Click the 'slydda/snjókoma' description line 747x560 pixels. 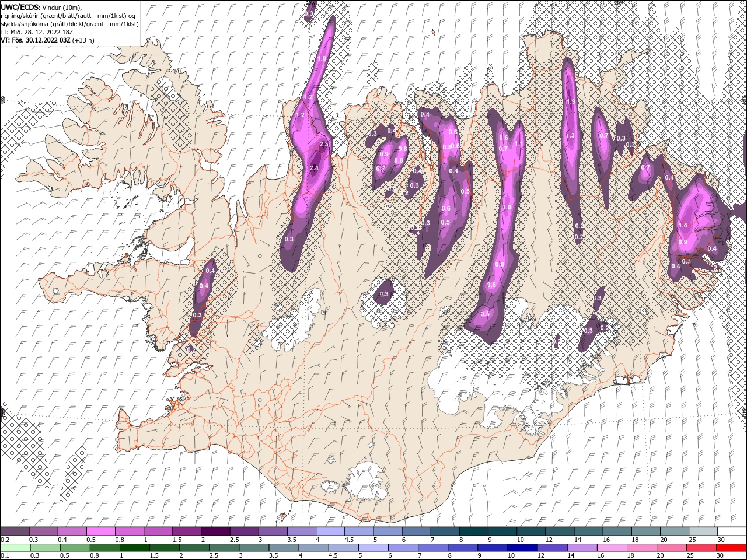pyautogui.click(x=69, y=24)
